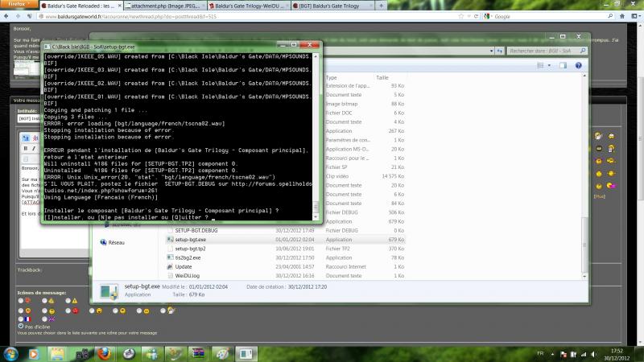This screenshot has width=644, height=362.
Task: Open the taskbar clock showing 17:52
Action: (617, 354)
